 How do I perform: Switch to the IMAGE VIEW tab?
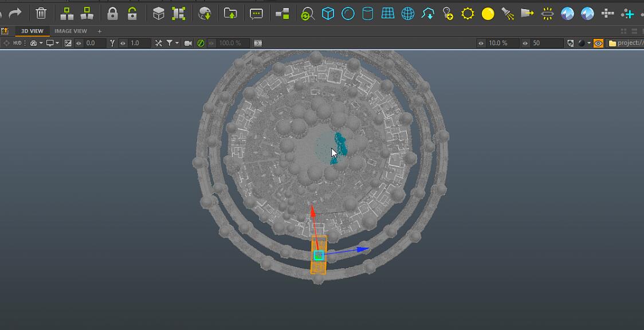click(x=70, y=31)
